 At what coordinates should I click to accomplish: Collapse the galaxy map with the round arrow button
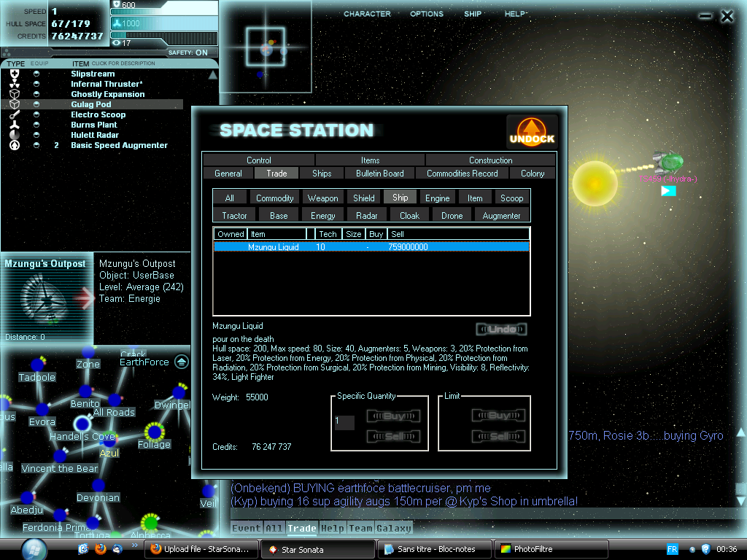coord(182,362)
